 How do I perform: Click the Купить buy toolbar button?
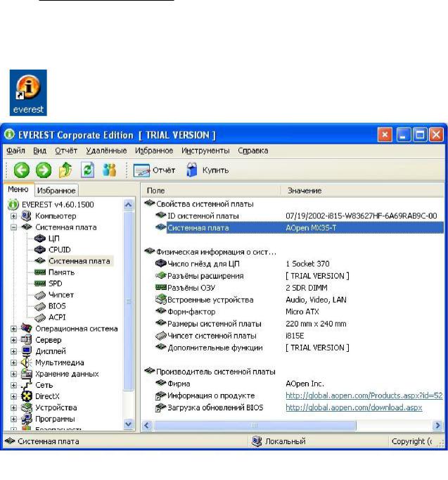point(207,170)
